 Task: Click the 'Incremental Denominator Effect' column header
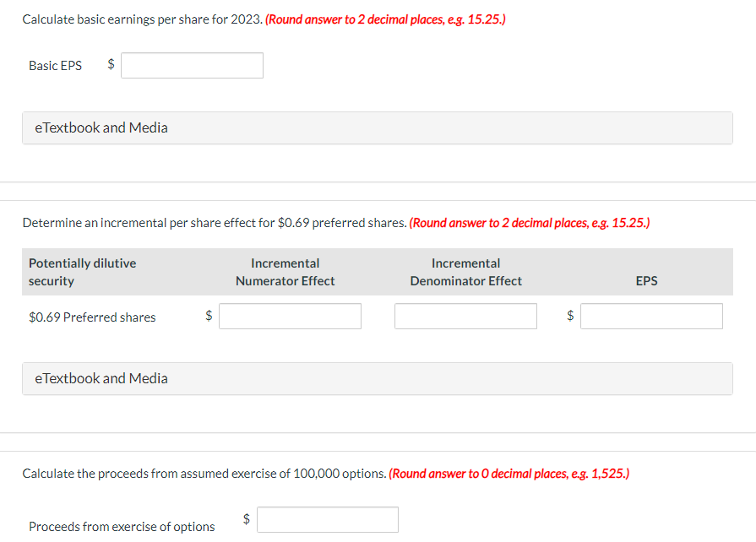(x=465, y=272)
